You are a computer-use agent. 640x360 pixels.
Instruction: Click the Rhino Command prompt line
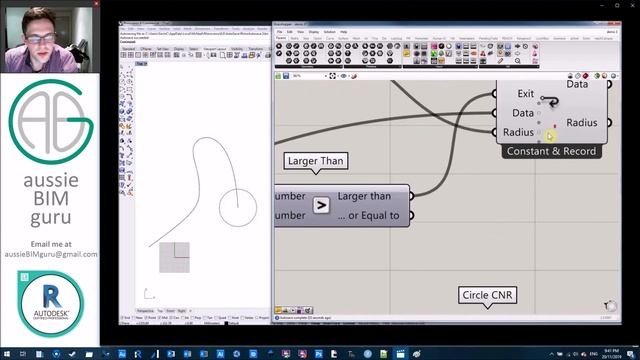tap(195, 42)
